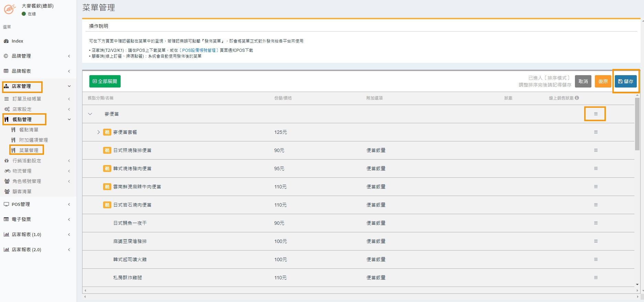The image size is (644, 302).
Task: Open 餐點清單 in the sidebar
Action: point(29,130)
